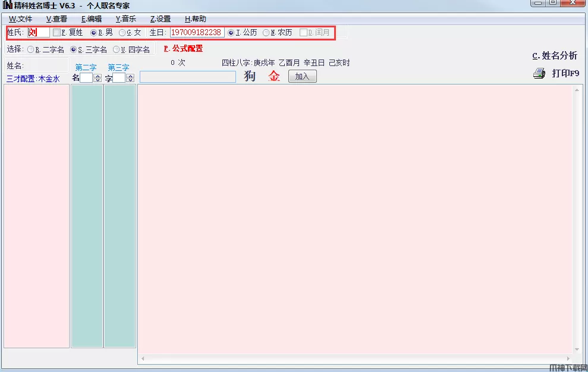Click the 第三字 column header
This screenshot has width=588, height=372.
[118, 67]
